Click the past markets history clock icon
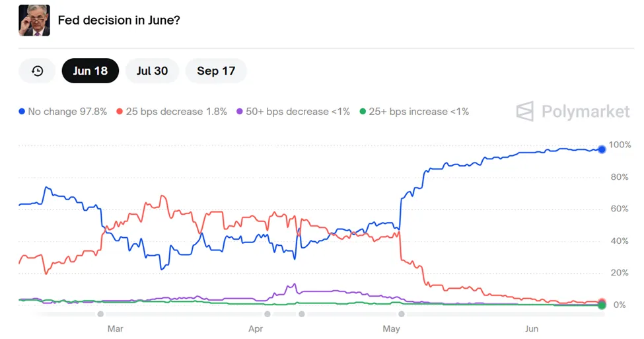The height and width of the screenshot is (339, 644). tap(37, 71)
